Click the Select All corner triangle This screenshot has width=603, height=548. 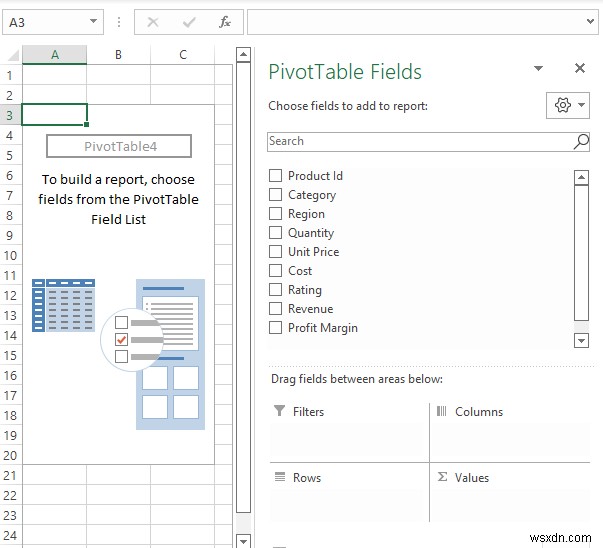tap(13, 55)
